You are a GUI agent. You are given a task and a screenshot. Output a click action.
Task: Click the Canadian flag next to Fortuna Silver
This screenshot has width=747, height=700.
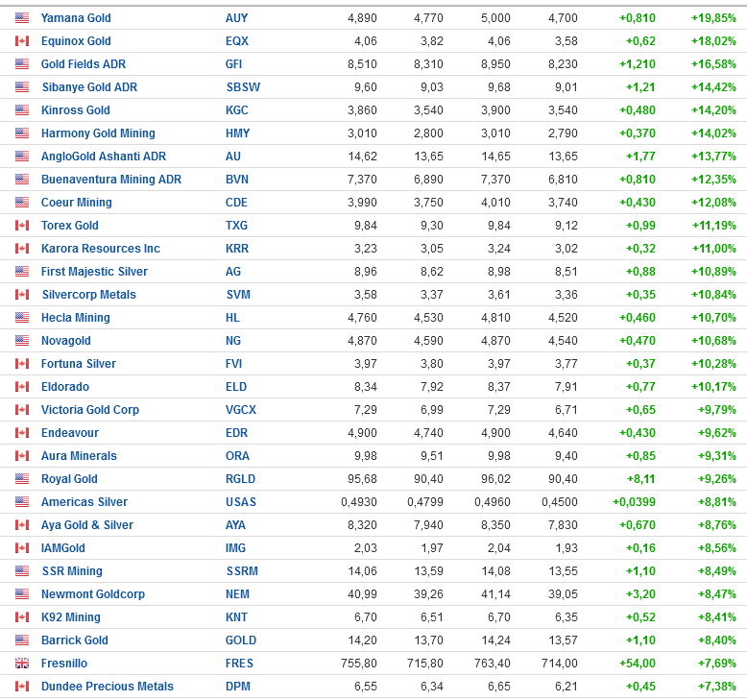pos(22,364)
